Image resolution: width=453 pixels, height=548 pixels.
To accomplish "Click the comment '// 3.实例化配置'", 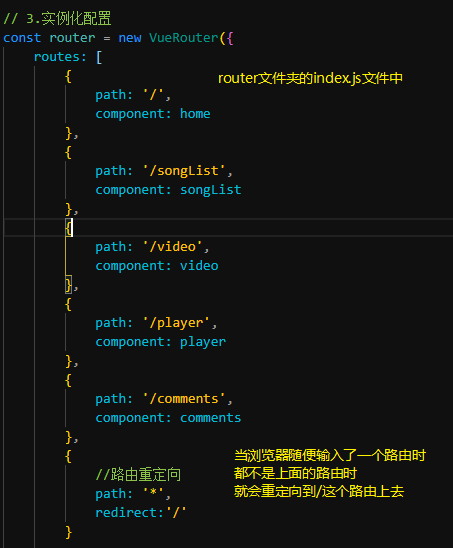I will pyautogui.click(x=57, y=19).
